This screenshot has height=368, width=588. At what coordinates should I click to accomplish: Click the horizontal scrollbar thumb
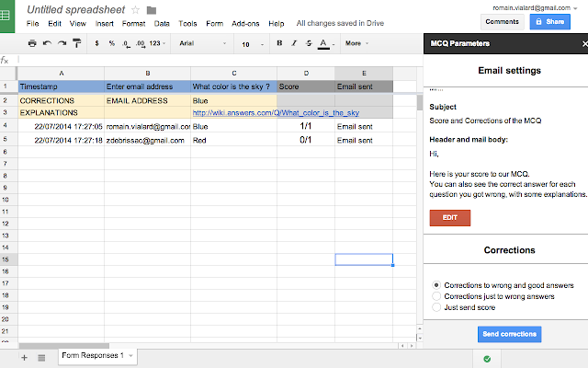click(x=64, y=346)
